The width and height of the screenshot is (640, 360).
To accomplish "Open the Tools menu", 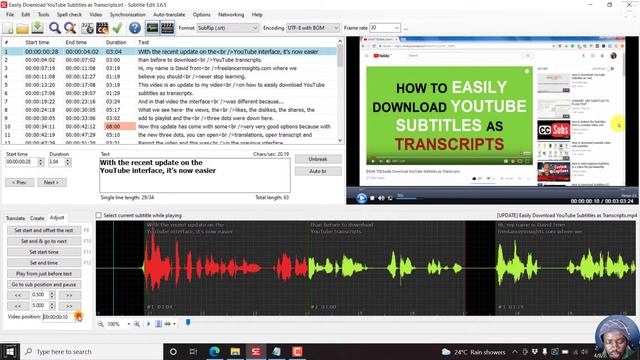I will tap(43, 14).
